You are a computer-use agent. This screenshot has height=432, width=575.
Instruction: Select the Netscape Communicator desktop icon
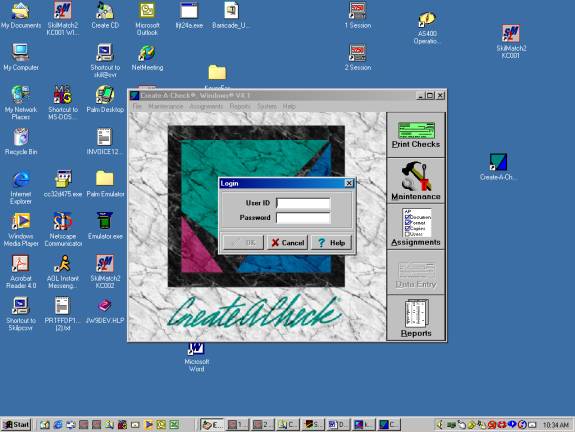click(x=63, y=229)
